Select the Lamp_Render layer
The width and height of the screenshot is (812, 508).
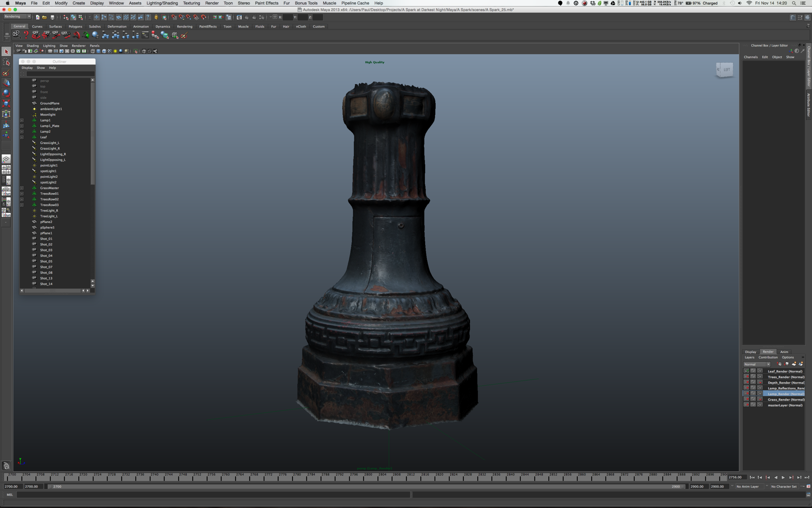tap(785, 394)
